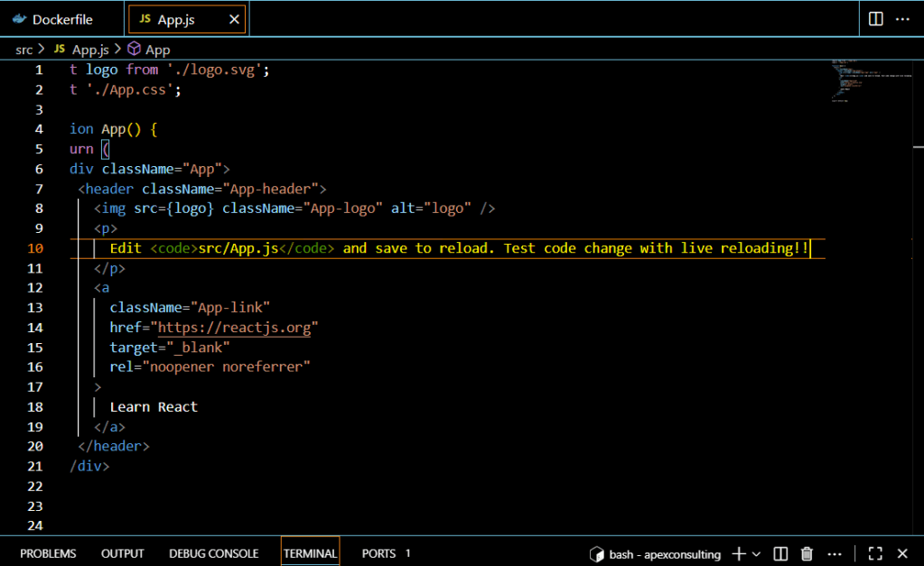Screen dimensions: 924x566
Task: Close the bottom terminal panel
Action: [902, 553]
